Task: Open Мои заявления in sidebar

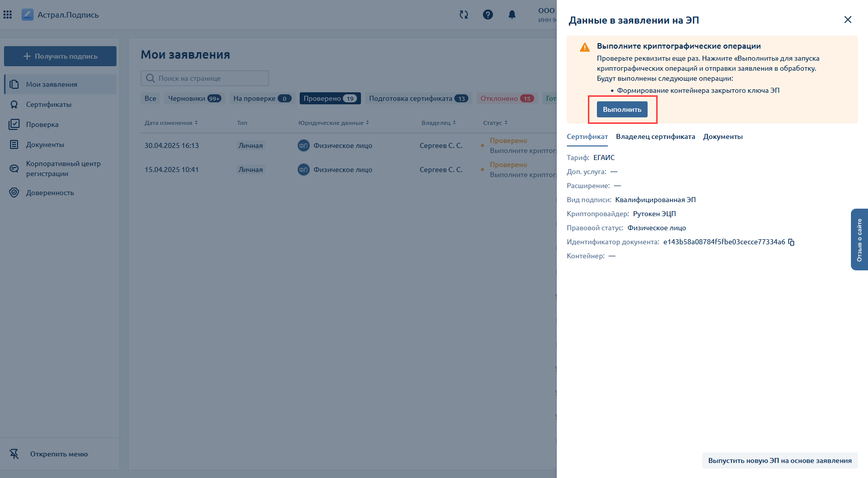Action: (60, 84)
